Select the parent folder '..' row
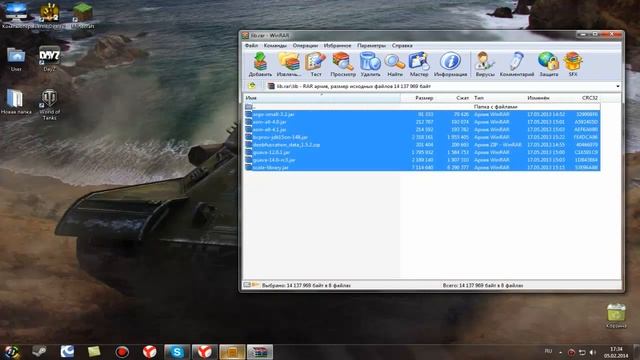The height and width of the screenshot is (360, 640). tap(422, 107)
